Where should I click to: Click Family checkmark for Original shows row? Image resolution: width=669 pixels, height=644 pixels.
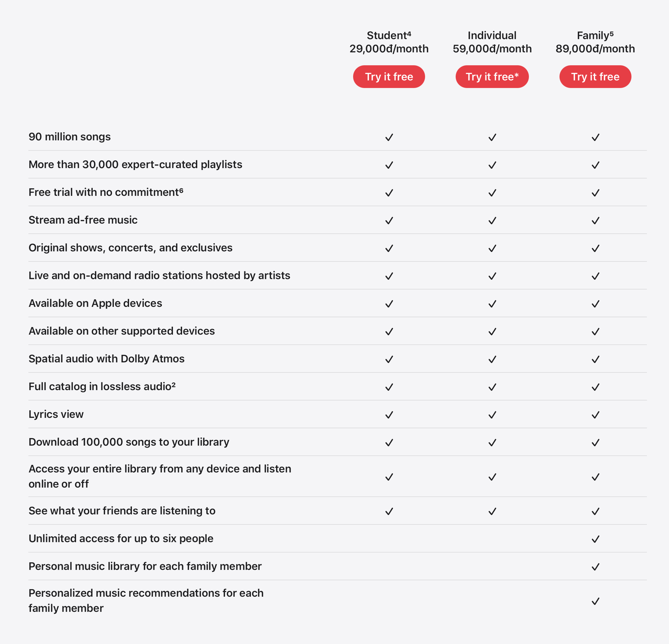click(595, 248)
